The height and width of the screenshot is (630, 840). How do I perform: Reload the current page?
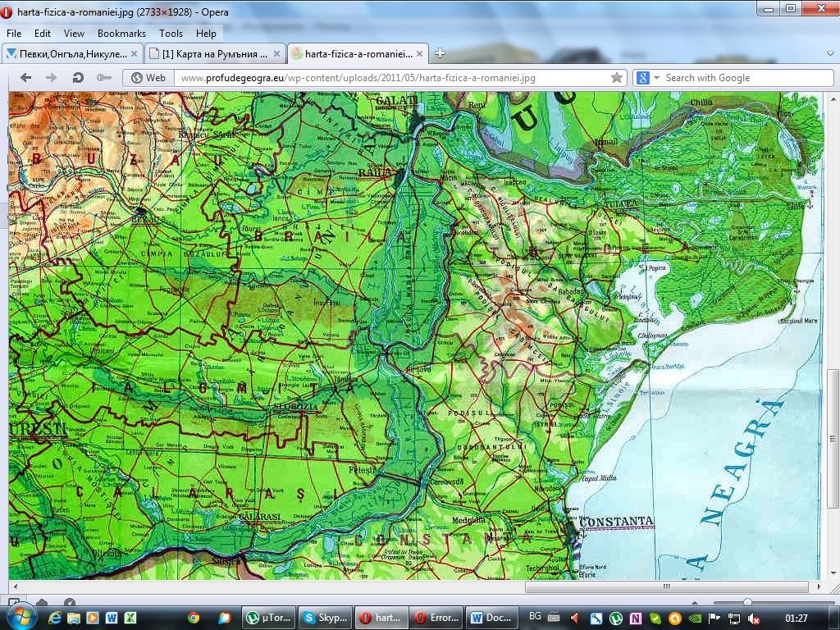click(78, 77)
